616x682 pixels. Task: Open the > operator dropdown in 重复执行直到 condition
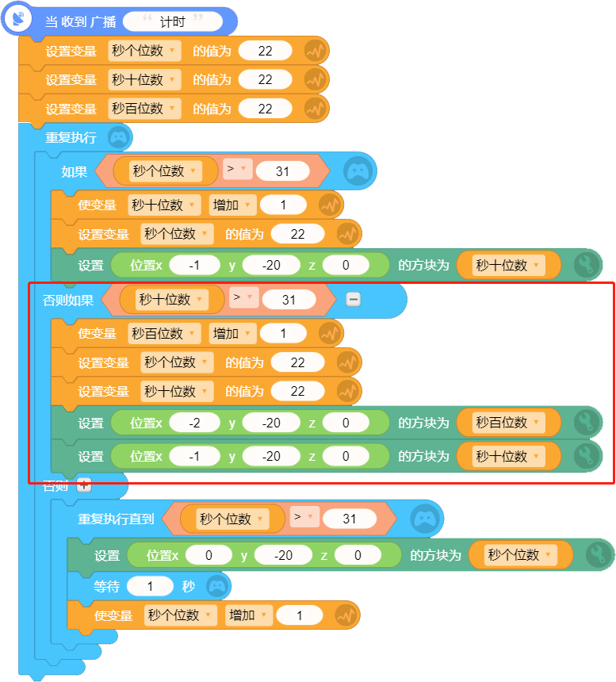[x=304, y=517]
